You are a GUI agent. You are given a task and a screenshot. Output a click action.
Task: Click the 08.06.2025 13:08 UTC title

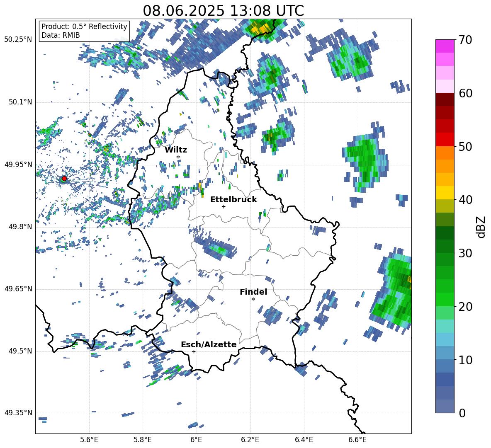click(223, 11)
